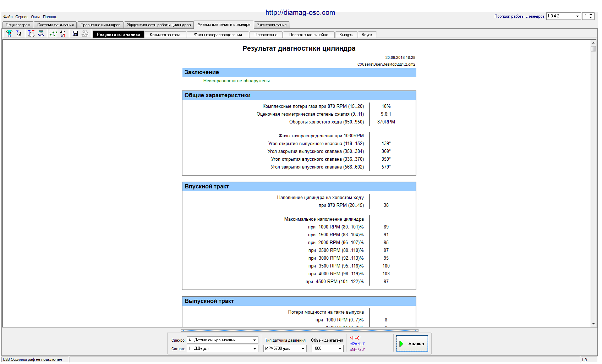602x364 pixels.
Task: Open the Выпуск sub-tab
Action: 346,35
